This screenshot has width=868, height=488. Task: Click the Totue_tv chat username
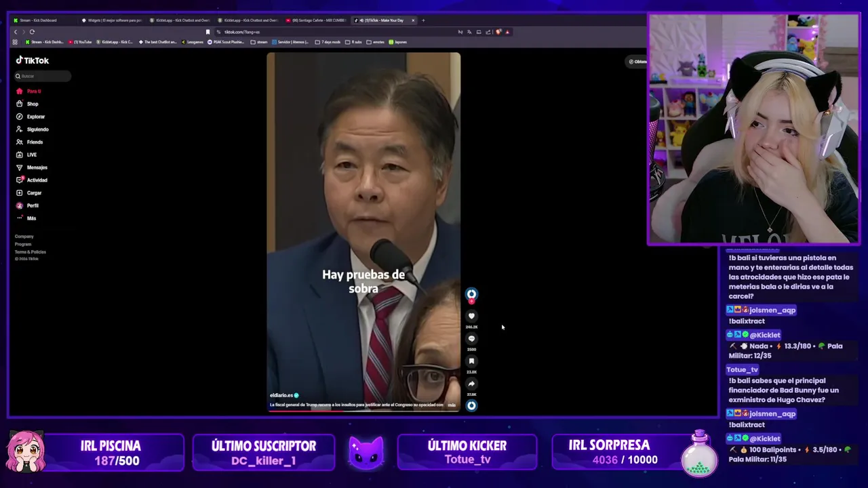[742, 370]
